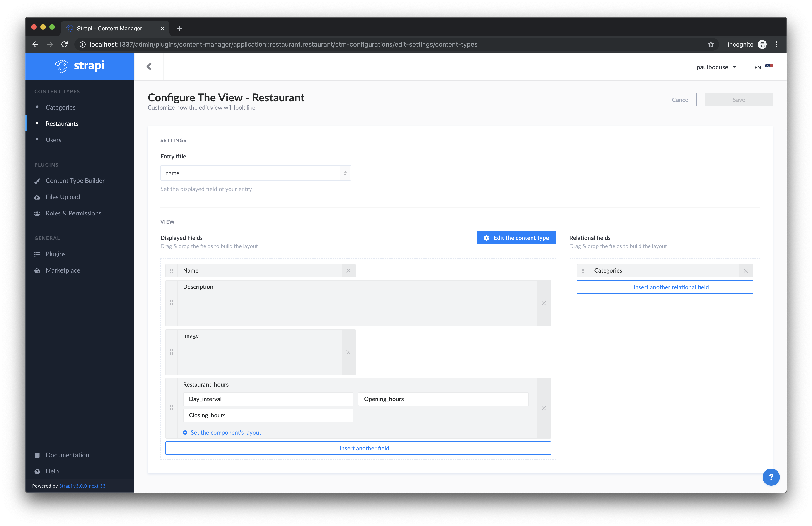Screen dimensions: 812x526
Task: Open the floating help bubble at bottom right
Action: tap(771, 477)
